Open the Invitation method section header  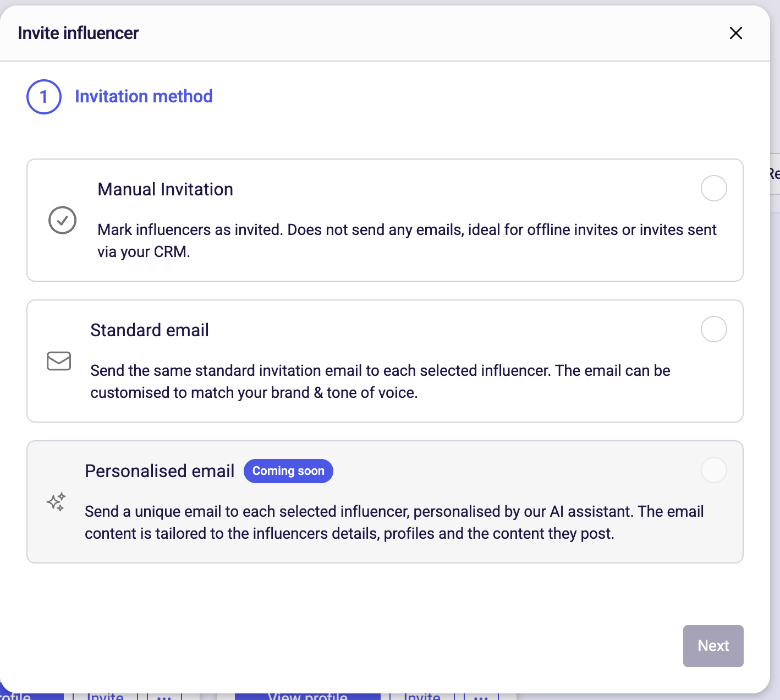pyautogui.click(x=144, y=96)
